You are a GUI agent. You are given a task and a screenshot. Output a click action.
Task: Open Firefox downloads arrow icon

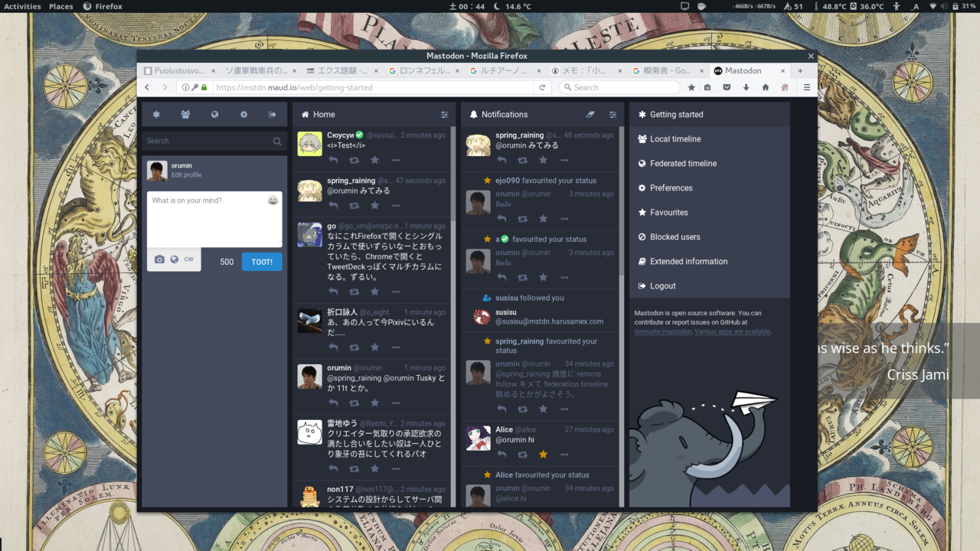(746, 87)
